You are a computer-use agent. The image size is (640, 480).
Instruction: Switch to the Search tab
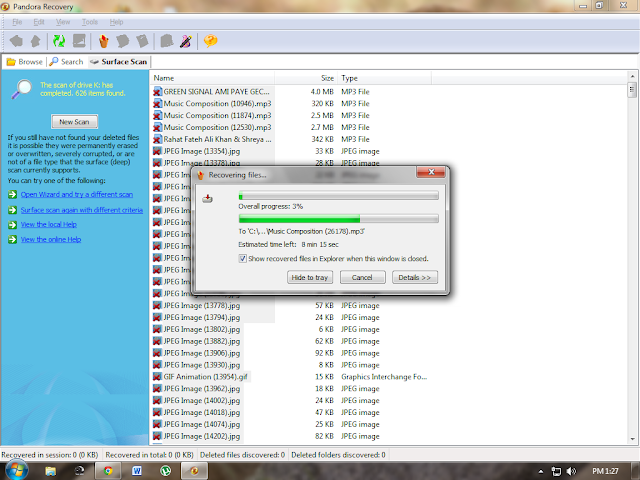pyautogui.click(x=67, y=62)
